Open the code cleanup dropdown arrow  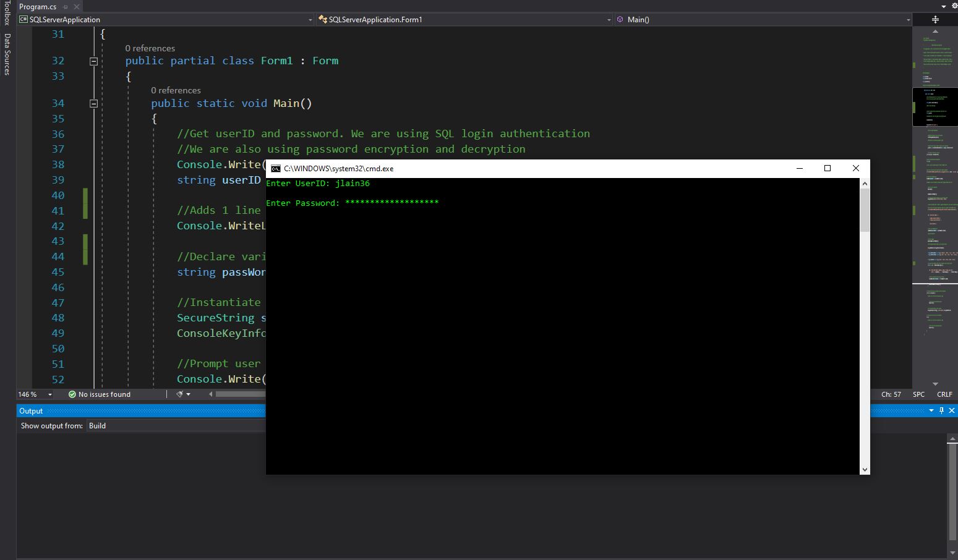tap(188, 394)
